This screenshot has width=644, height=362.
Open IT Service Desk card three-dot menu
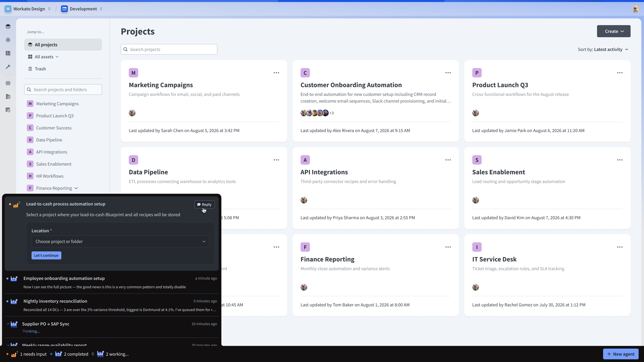(620, 247)
